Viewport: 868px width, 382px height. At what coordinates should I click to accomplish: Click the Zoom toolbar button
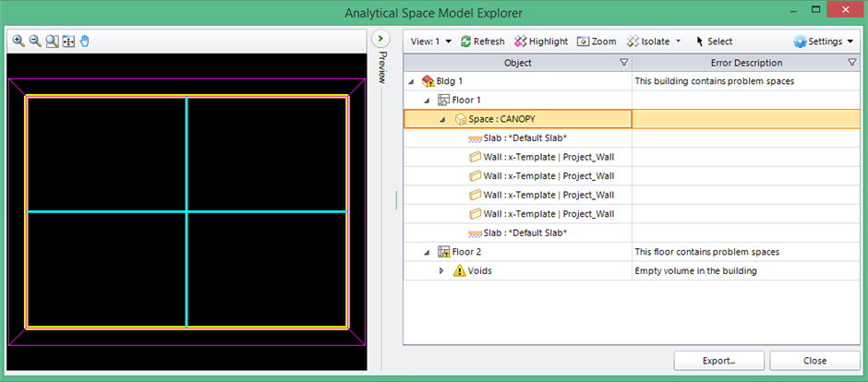597,42
